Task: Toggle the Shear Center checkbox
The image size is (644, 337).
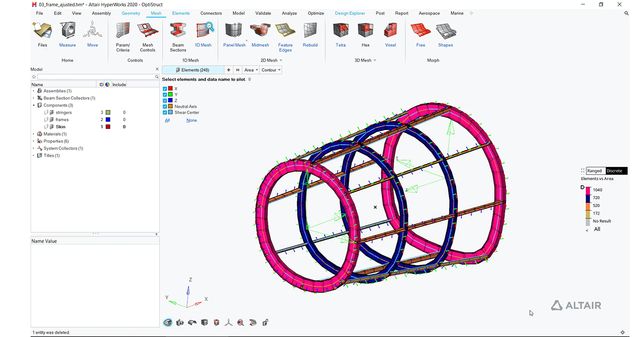Action: (x=165, y=113)
